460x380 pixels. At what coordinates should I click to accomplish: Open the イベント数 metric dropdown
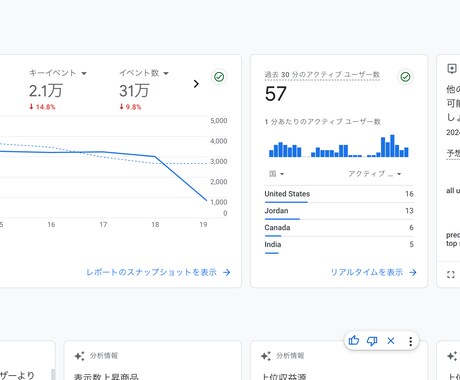coord(144,73)
